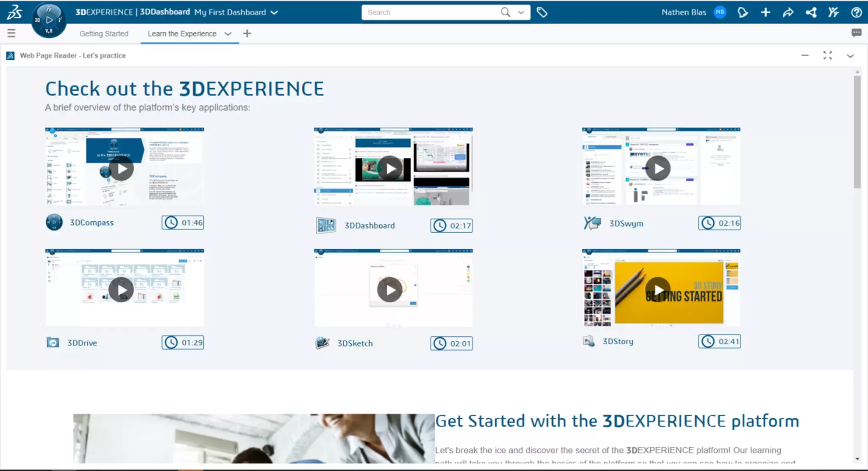Expand My First Dashboard dropdown

pyautogui.click(x=274, y=12)
